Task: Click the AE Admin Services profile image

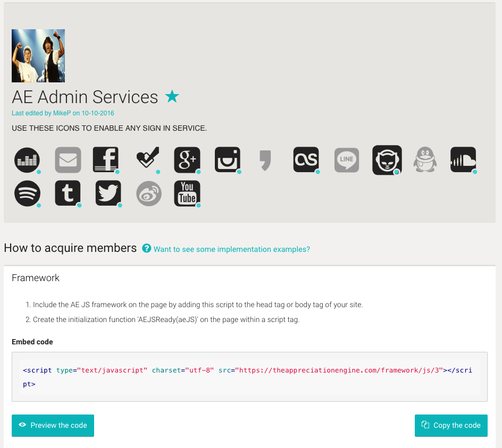Action: (x=38, y=56)
